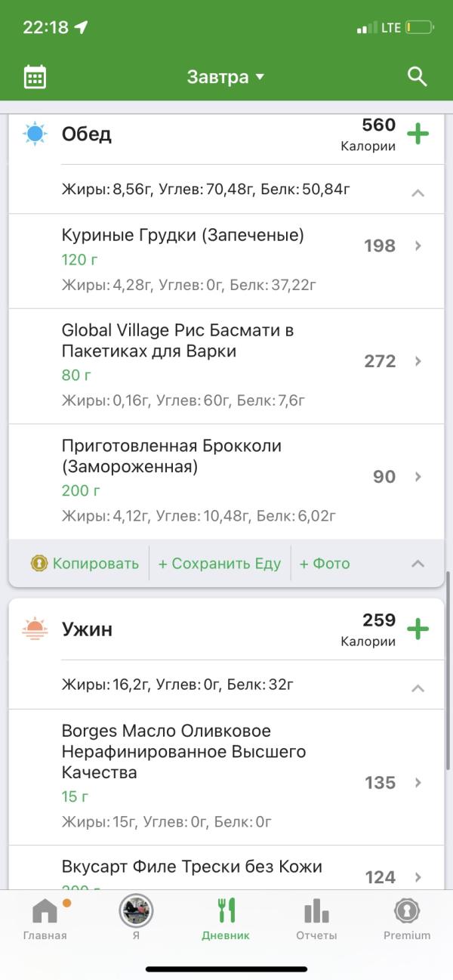Tap the Сохранить Еду button

[x=219, y=564]
